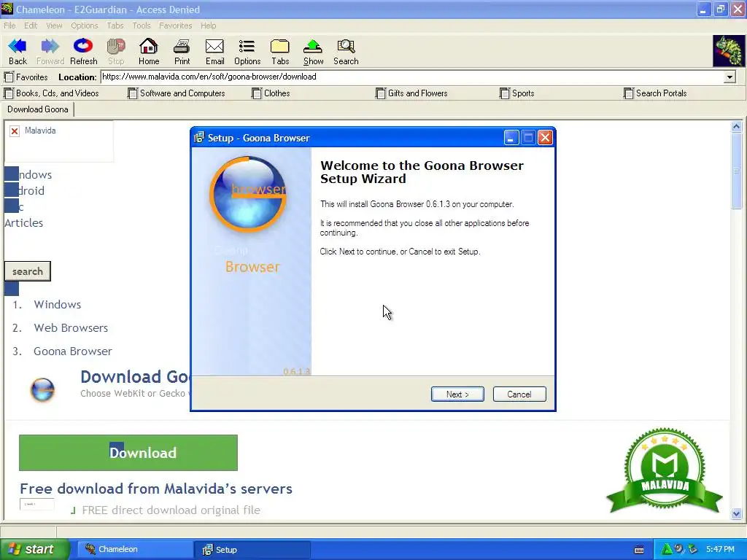Click Next in the Goona Setup wizard
Screen dimensions: 747x560
point(457,394)
